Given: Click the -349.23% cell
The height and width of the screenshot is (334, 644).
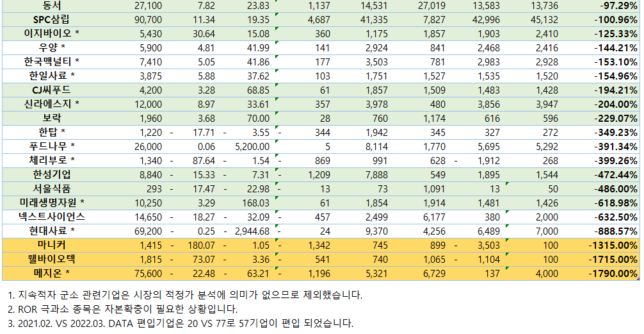Looking at the screenshot, I should (x=616, y=132).
